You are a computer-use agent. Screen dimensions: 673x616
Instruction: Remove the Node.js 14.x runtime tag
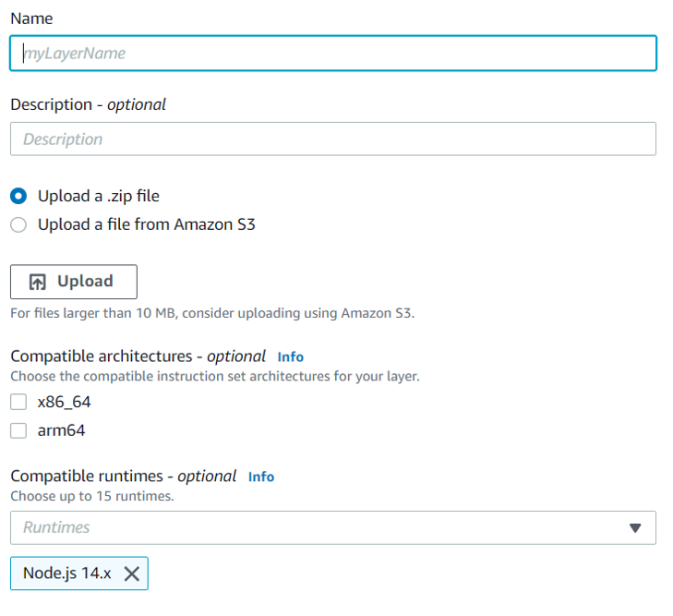point(132,574)
